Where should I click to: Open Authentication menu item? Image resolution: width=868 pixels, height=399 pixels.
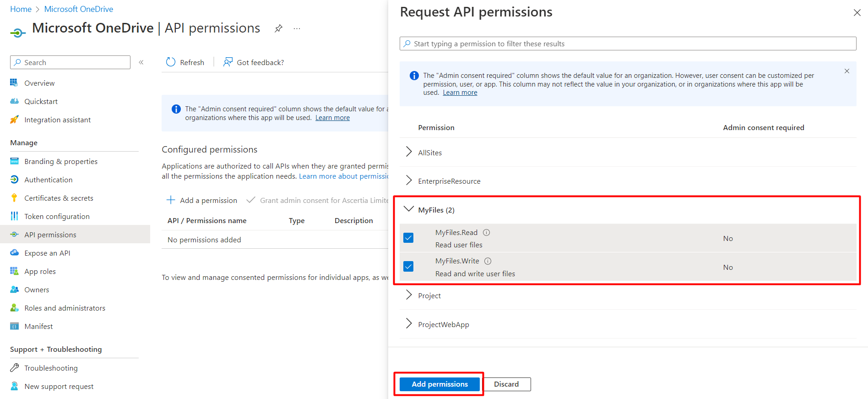pyautogui.click(x=49, y=180)
